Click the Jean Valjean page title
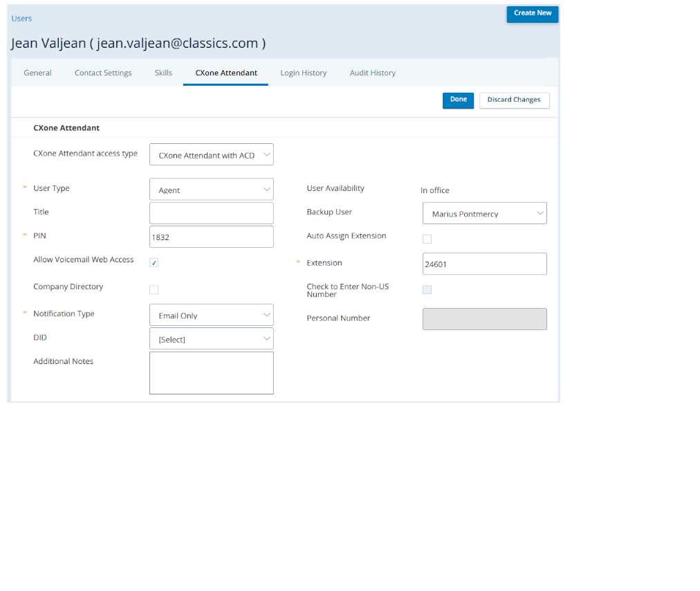This screenshot has height=591, width=700. [138, 44]
